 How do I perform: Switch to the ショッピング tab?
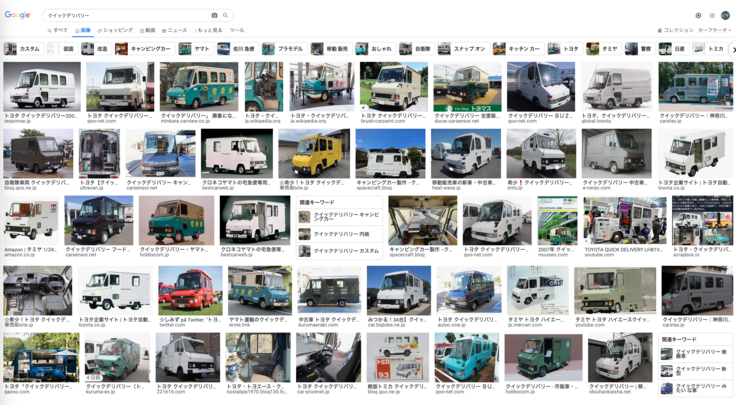point(117,30)
